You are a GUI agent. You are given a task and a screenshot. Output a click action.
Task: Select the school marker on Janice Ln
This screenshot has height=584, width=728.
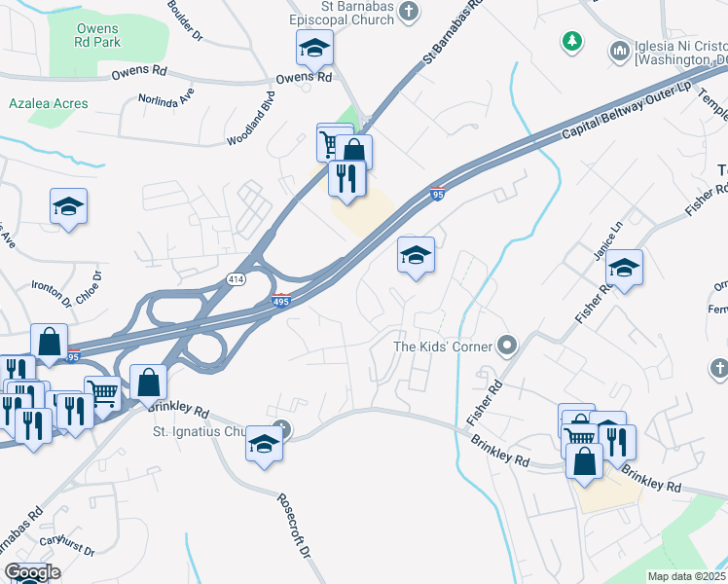click(x=625, y=268)
